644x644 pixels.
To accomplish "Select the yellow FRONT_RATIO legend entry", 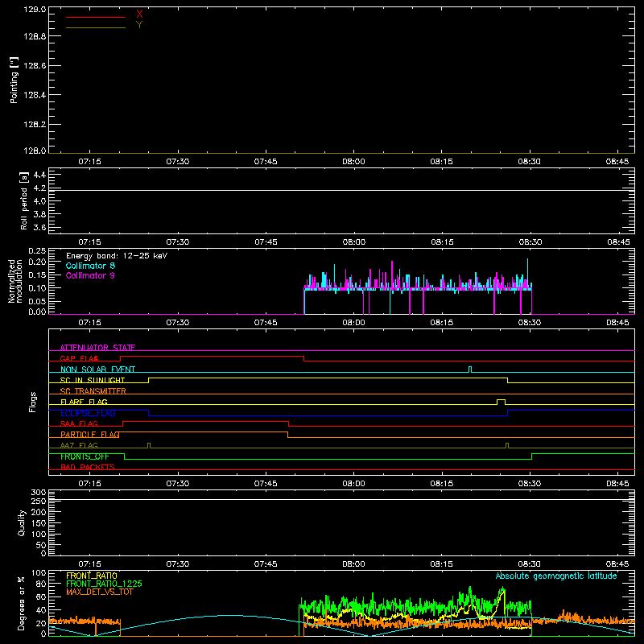I will (92, 576).
